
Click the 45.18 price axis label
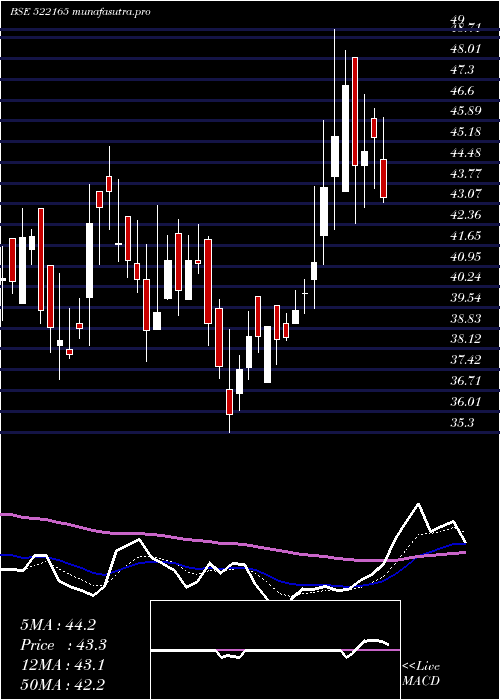(466, 132)
